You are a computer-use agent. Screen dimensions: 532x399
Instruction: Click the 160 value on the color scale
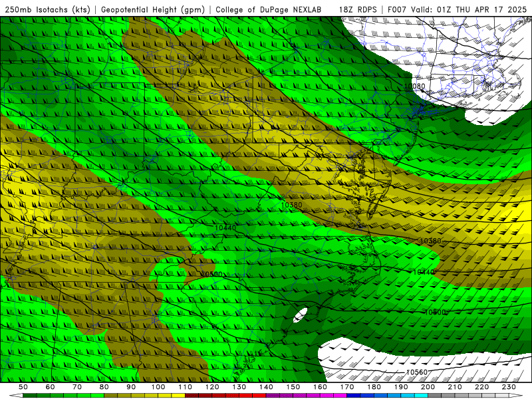tap(321, 387)
